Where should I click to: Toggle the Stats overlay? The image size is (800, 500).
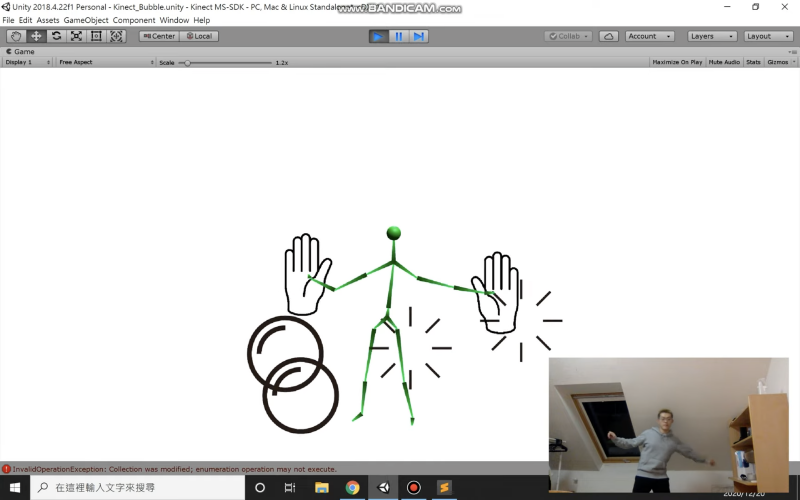coord(753,62)
